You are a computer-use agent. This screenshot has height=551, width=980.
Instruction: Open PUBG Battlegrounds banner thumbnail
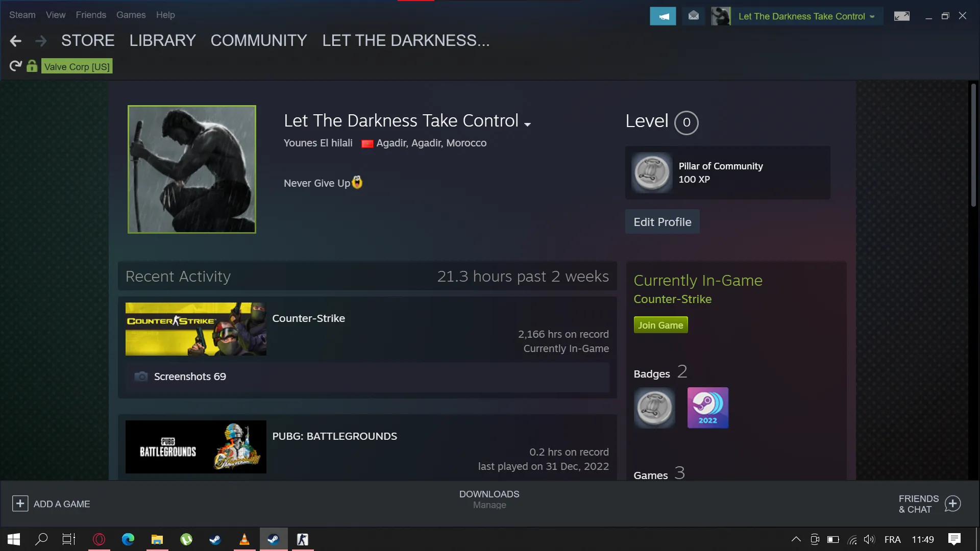(196, 447)
